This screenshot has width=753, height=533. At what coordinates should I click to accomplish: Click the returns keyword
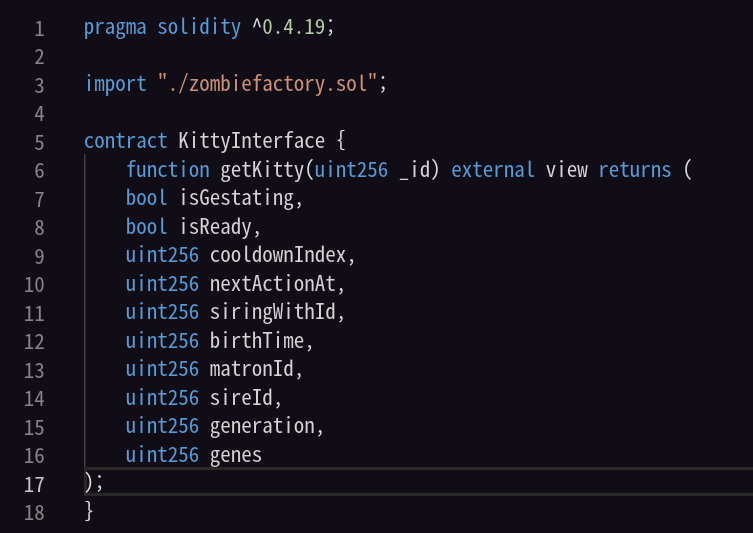click(634, 170)
